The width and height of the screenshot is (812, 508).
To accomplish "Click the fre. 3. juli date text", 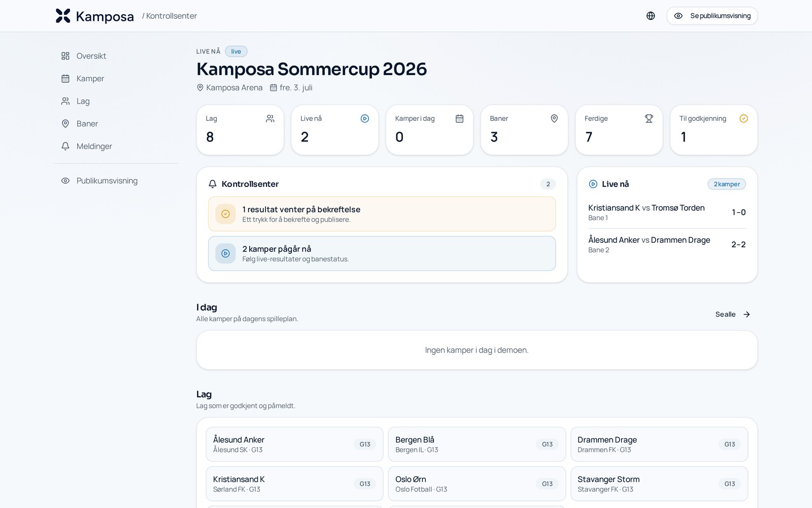I will coord(296,87).
